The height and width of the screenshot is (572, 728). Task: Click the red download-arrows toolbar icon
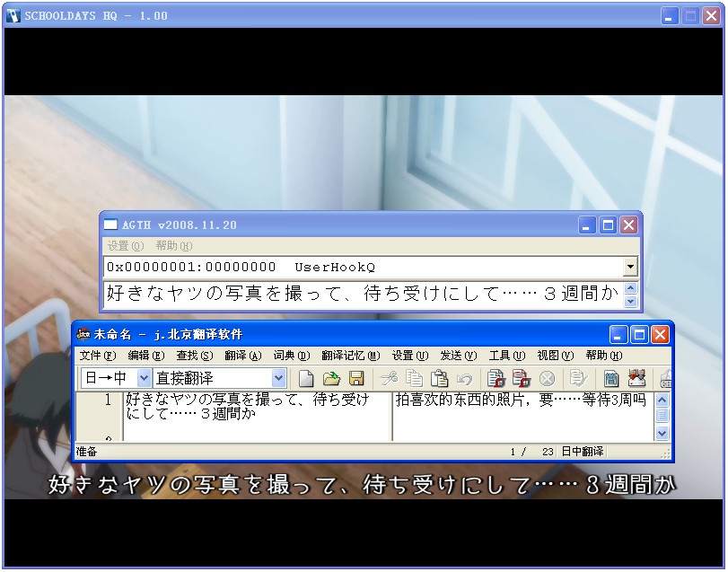click(636, 378)
